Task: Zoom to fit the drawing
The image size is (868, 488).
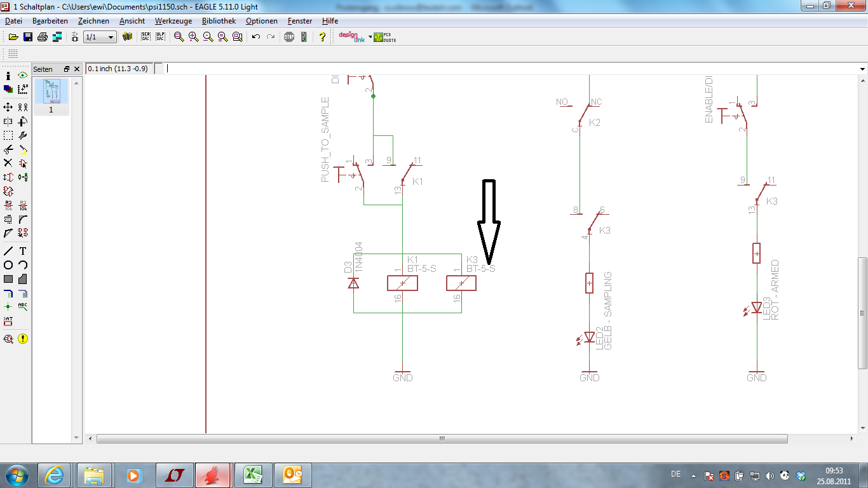Action: click(179, 37)
